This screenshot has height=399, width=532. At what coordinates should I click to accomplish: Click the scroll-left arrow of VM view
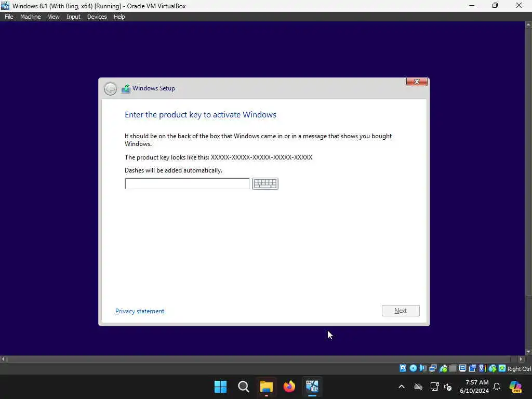(x=3, y=359)
